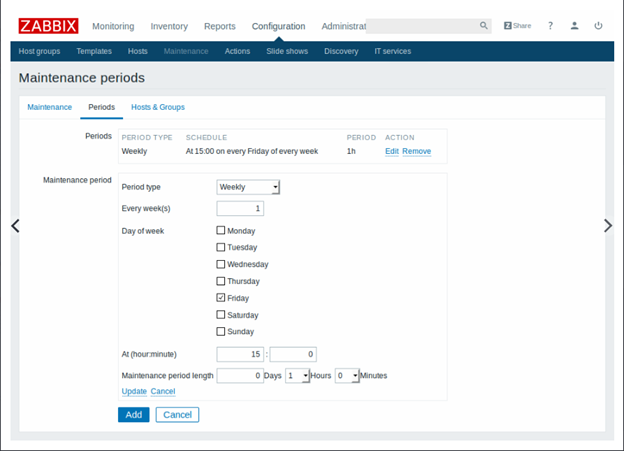The image size is (624, 451).
Task: Go to Discovery submenu
Action: [x=341, y=51]
